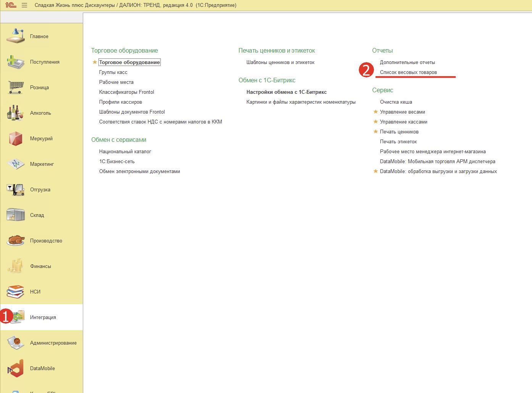Image resolution: width=532 pixels, height=393 pixels.
Task: Click the Администрирование section icon
Action: [16, 343]
